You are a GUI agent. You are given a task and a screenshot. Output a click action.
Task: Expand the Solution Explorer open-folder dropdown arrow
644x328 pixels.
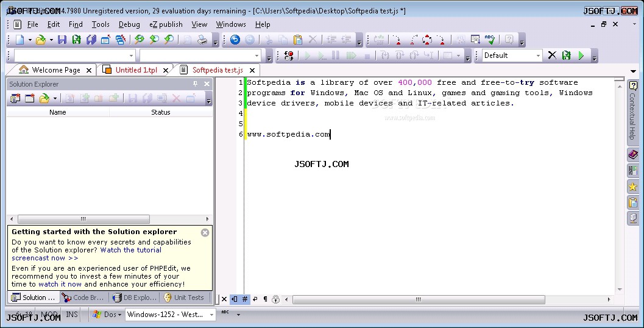tap(55, 99)
